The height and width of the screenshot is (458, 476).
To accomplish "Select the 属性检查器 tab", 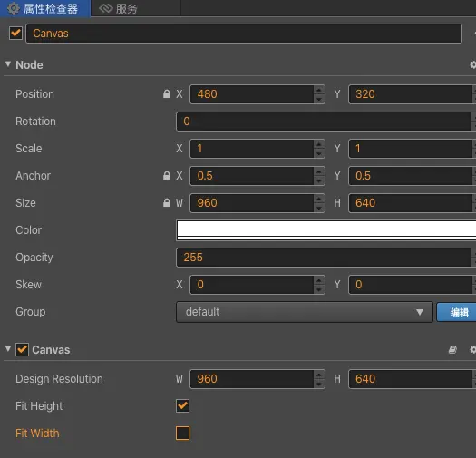I will pos(45,8).
